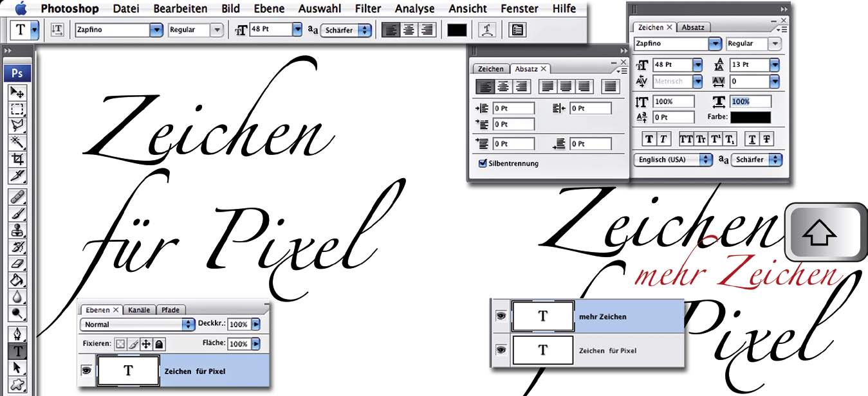868x396 pixels.
Task: Open the leading 13 Pt dropdown
Action: coord(774,65)
